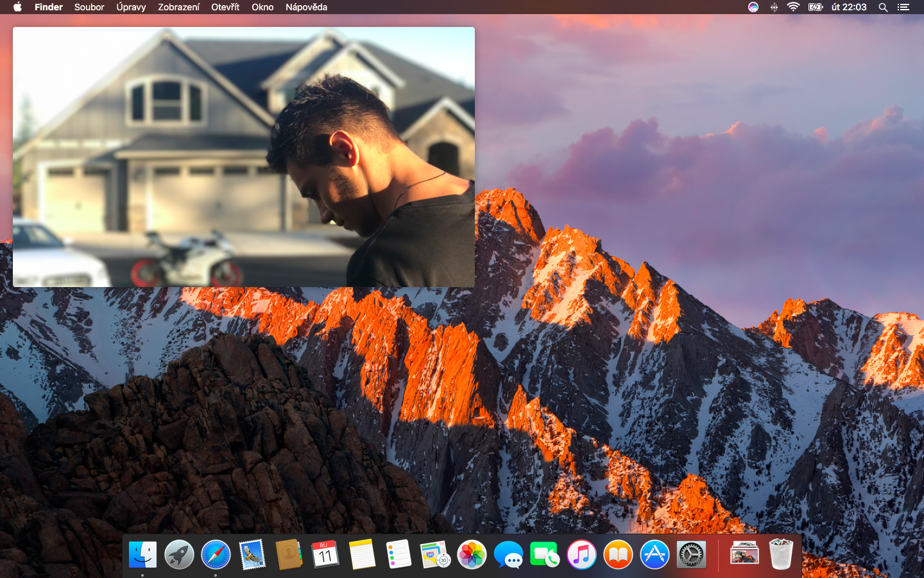Open Finder from the Dock
This screenshot has width=924, height=578.
[x=142, y=554]
